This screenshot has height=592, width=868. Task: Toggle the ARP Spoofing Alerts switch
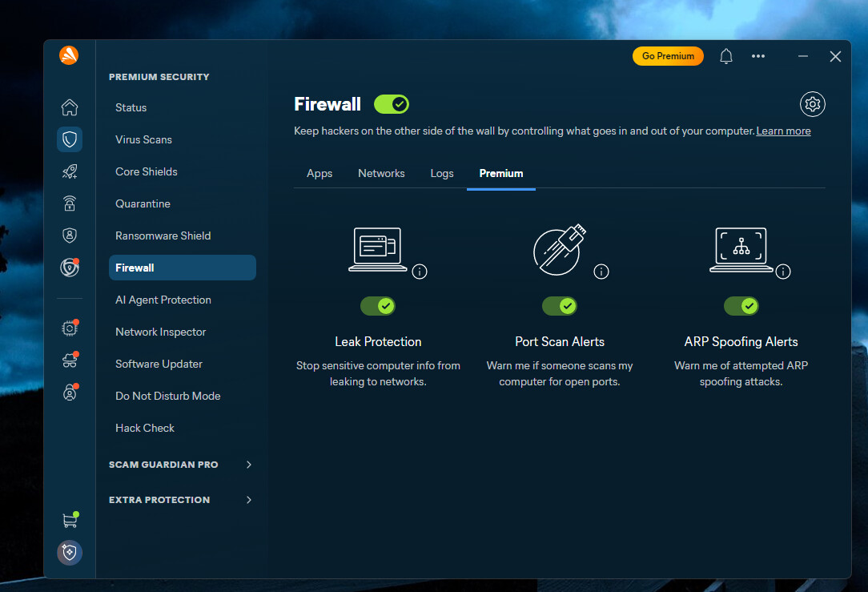(741, 306)
